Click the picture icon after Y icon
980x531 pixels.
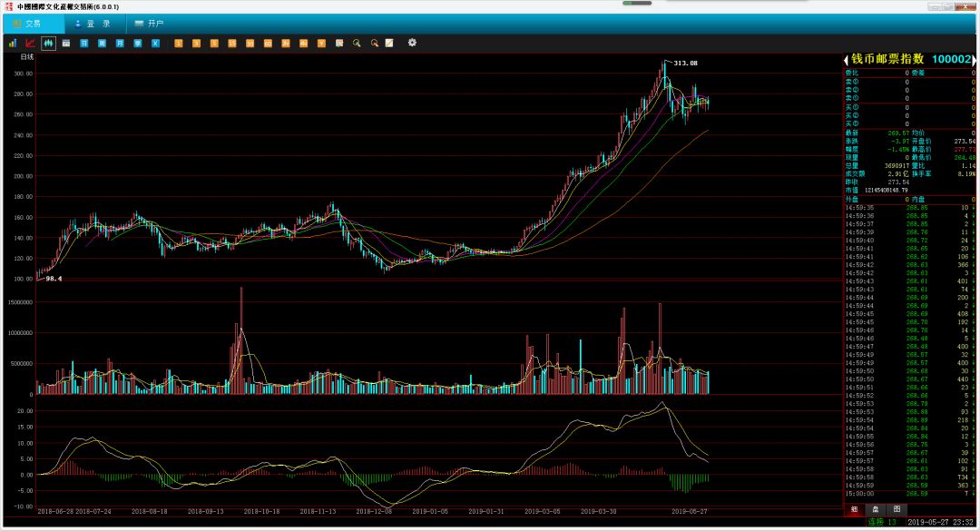click(339, 44)
